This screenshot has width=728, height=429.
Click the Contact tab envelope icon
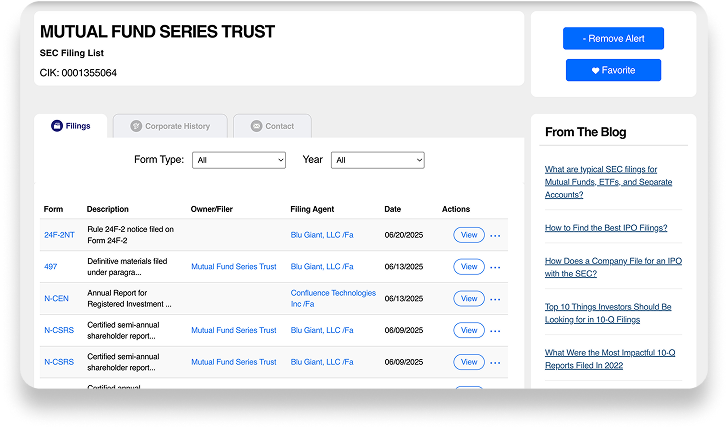256,126
